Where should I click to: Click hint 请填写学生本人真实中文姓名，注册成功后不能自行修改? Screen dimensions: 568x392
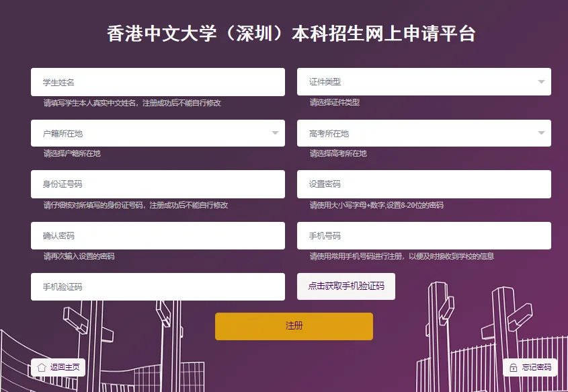(x=132, y=104)
